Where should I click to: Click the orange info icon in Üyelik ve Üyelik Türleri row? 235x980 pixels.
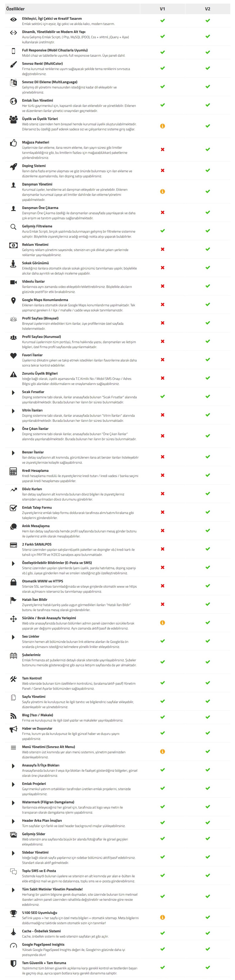click(x=162, y=126)
